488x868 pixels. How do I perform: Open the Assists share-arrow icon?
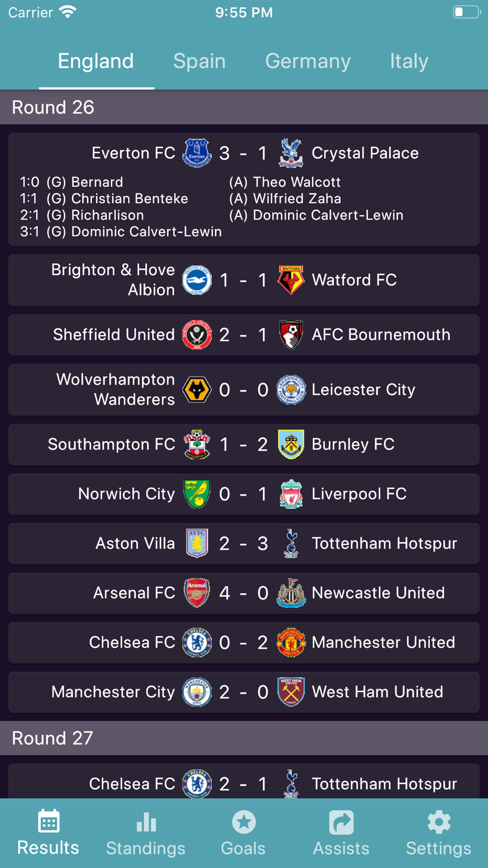click(x=341, y=822)
